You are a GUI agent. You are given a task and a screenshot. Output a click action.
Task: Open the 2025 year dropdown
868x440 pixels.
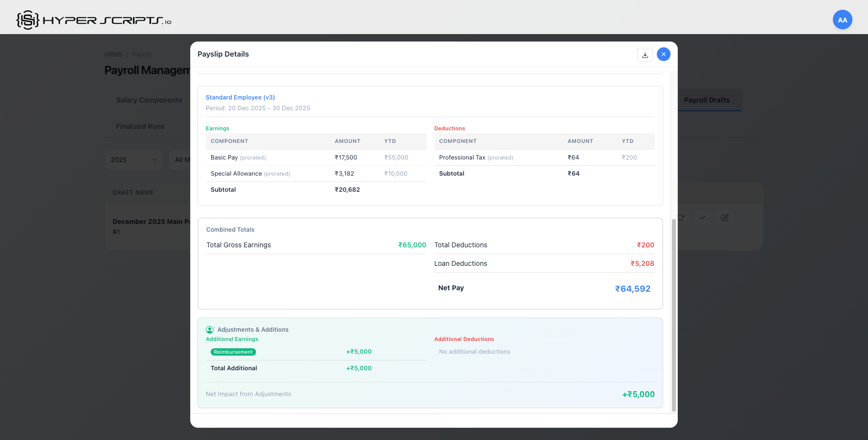click(x=133, y=160)
